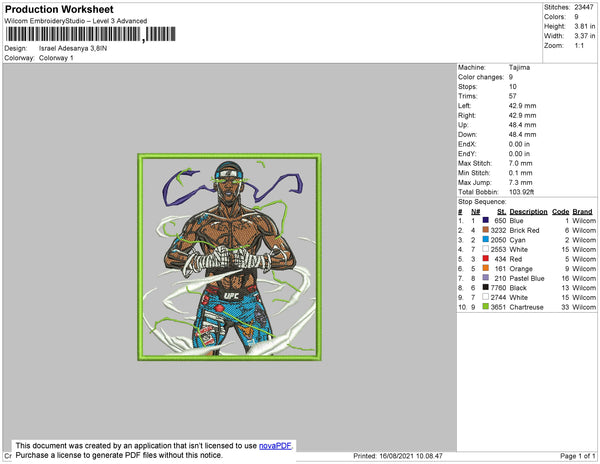Click the Code column header

[561, 212]
